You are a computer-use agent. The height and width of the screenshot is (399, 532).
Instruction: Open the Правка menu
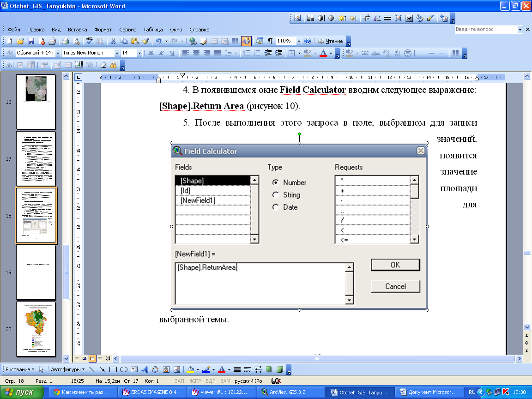click(x=36, y=30)
